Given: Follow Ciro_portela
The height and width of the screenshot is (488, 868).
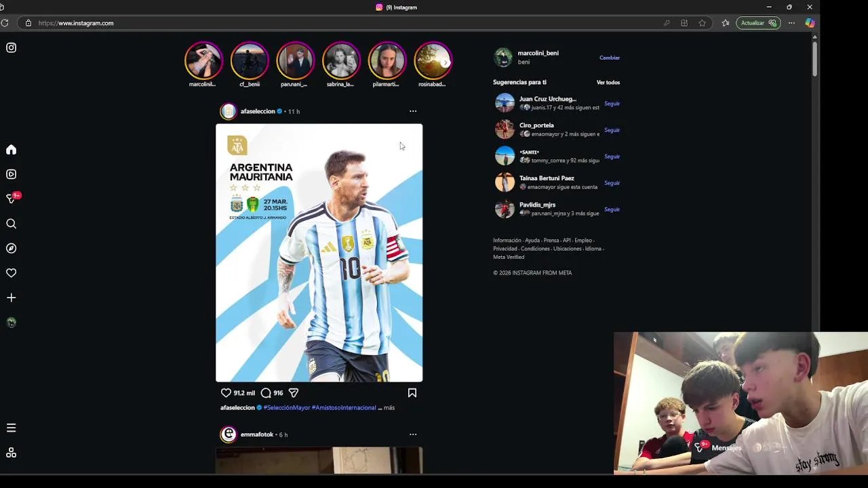Looking at the screenshot, I should (612, 130).
